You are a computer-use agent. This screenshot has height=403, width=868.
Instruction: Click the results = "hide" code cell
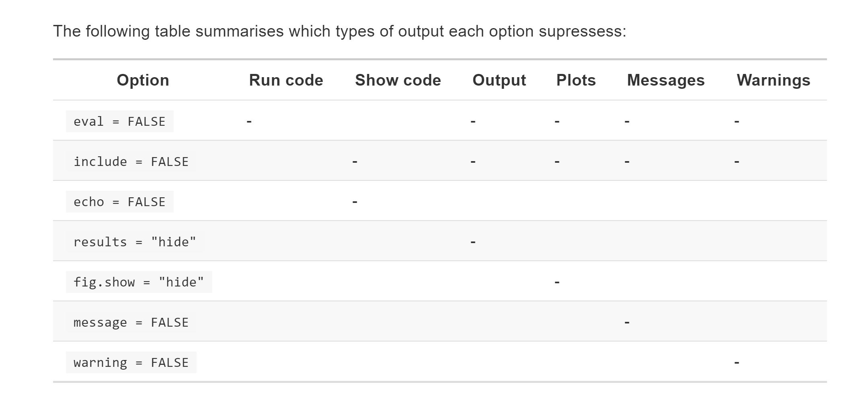(x=135, y=242)
